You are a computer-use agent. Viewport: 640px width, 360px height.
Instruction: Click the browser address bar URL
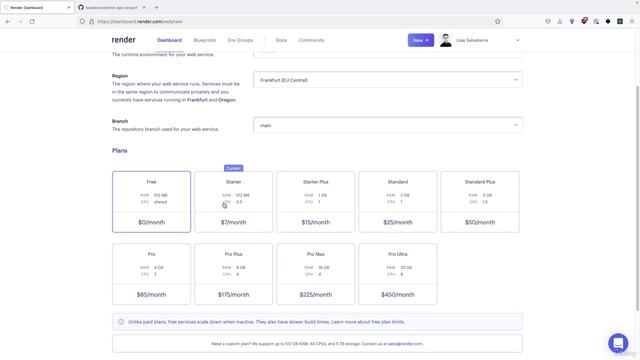click(140, 21)
